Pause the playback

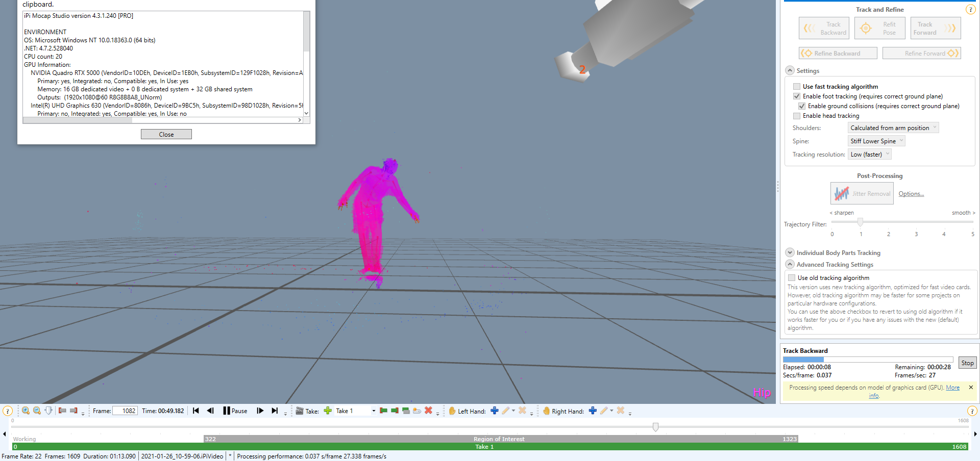click(x=235, y=411)
